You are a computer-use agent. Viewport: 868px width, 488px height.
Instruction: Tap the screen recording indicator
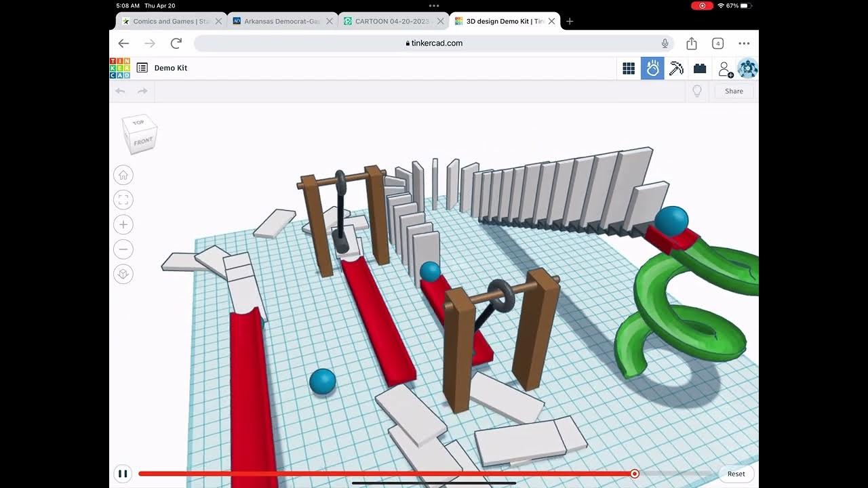(702, 5)
